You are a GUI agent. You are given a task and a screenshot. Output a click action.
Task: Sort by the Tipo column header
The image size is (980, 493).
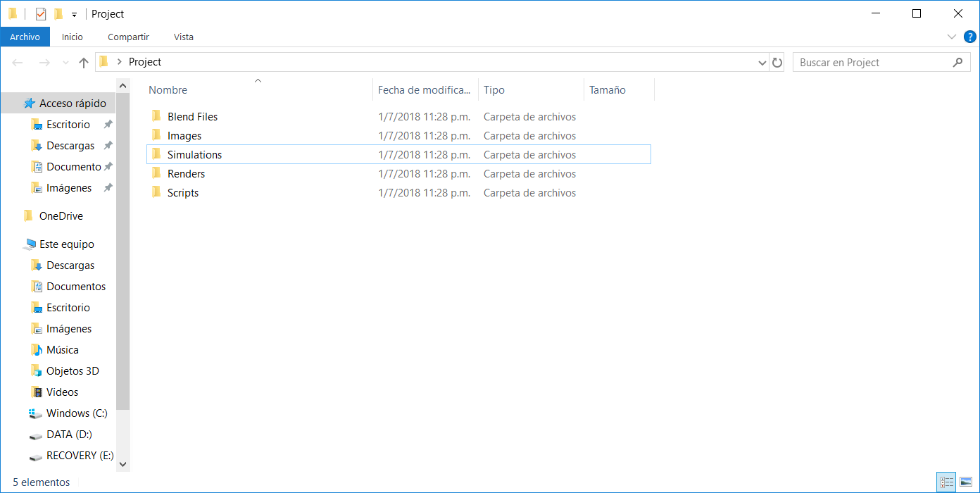[x=532, y=90]
